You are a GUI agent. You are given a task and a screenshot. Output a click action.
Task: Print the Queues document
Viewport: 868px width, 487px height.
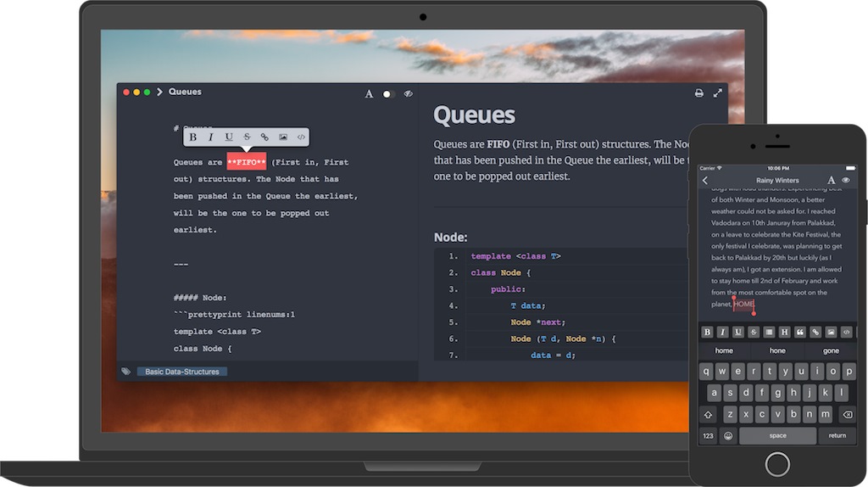coord(699,93)
